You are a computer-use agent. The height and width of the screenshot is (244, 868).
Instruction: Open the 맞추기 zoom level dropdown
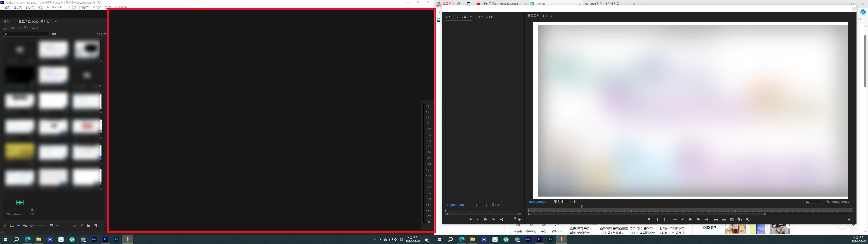click(562, 202)
